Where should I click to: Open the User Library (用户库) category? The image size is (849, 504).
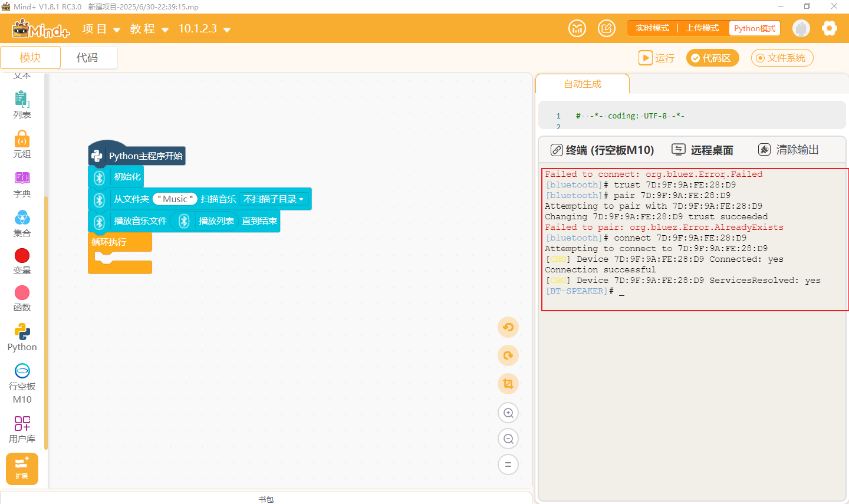click(22, 429)
